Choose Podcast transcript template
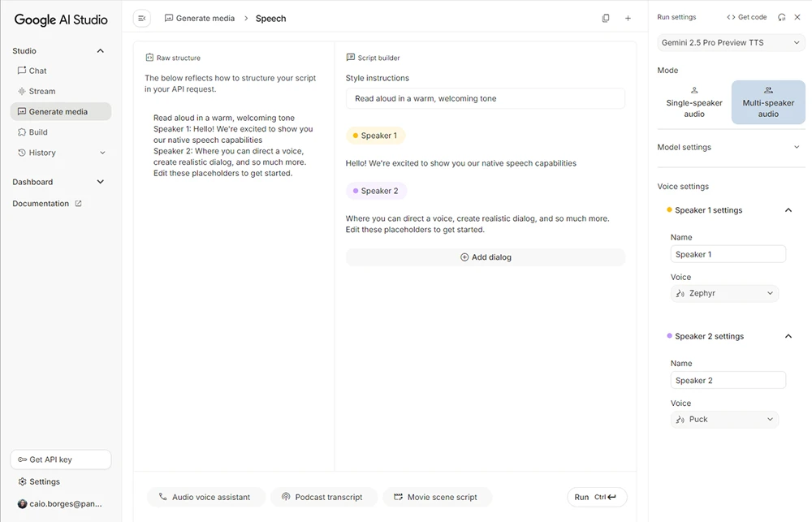 pos(324,497)
